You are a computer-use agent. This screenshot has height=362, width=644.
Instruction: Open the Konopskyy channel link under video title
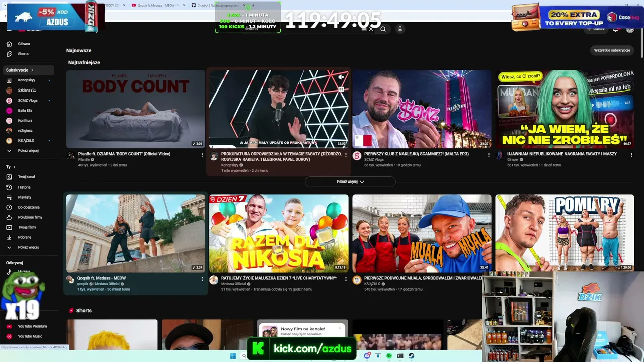[230, 165]
